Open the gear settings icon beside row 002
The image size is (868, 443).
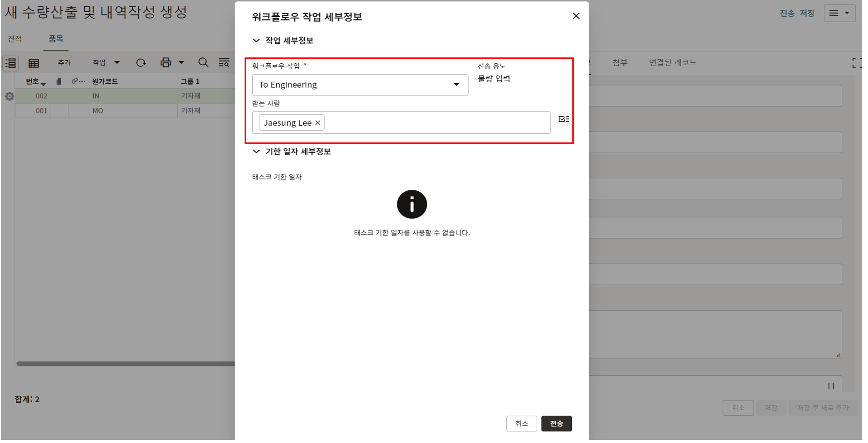(x=9, y=96)
